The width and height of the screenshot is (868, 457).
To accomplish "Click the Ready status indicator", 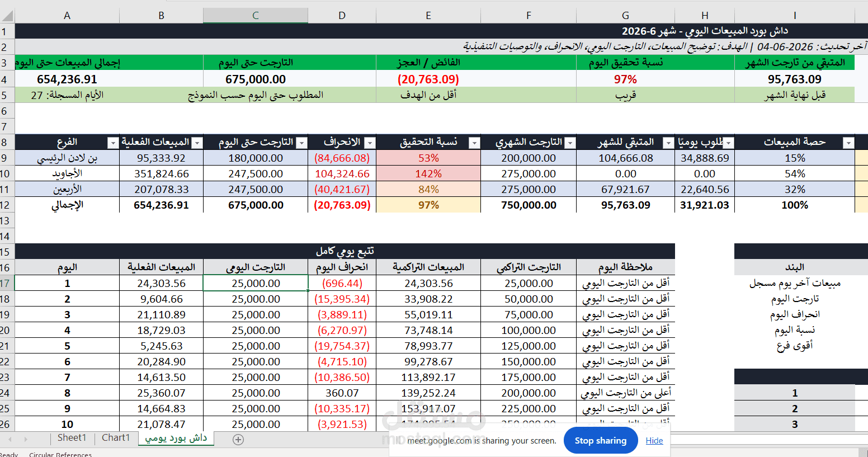I will pos(10,455).
